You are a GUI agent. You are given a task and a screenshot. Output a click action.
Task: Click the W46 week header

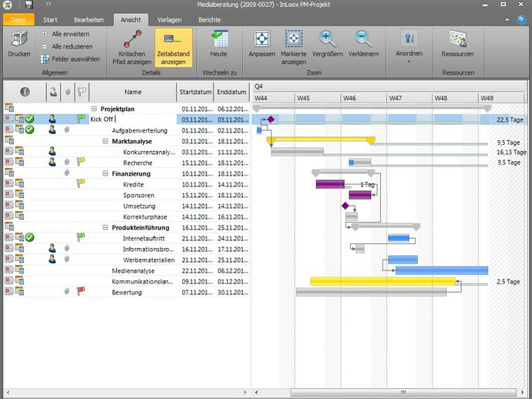[x=363, y=98]
